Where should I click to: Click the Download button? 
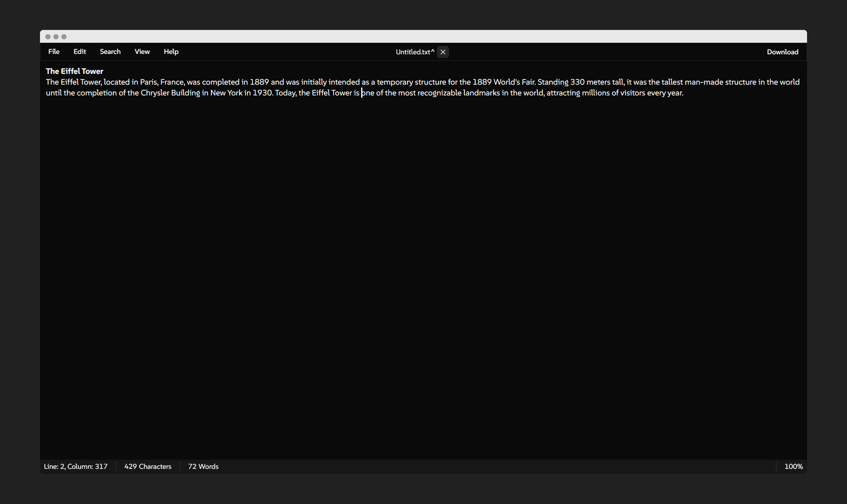(x=782, y=52)
